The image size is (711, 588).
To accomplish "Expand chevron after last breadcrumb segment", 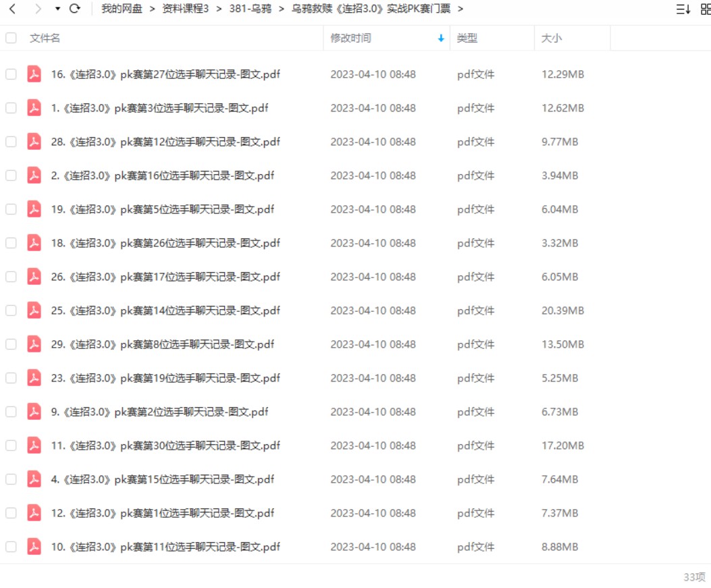I will (x=460, y=9).
